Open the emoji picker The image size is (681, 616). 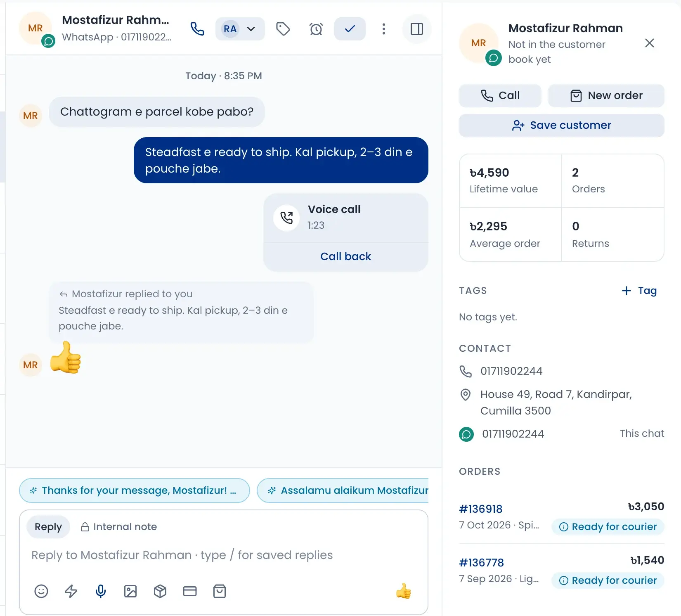pos(41,591)
